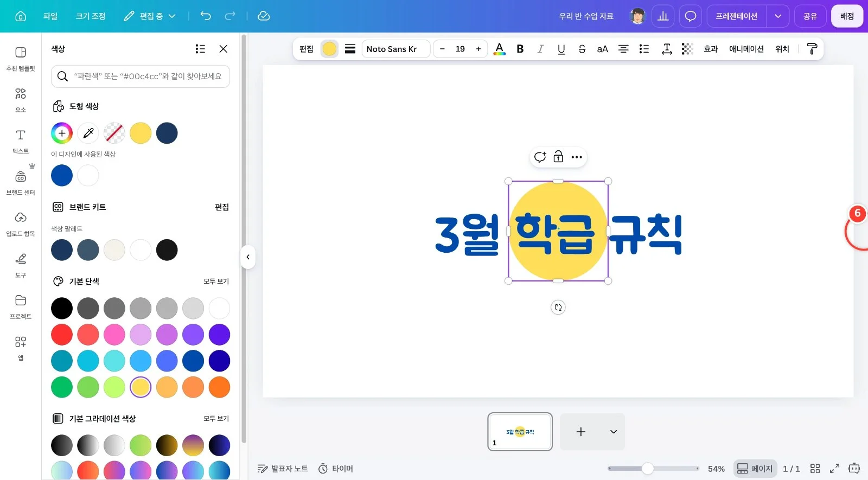Open the 프로젝트 projects panel
This screenshot has height=480, width=868.
21,307
